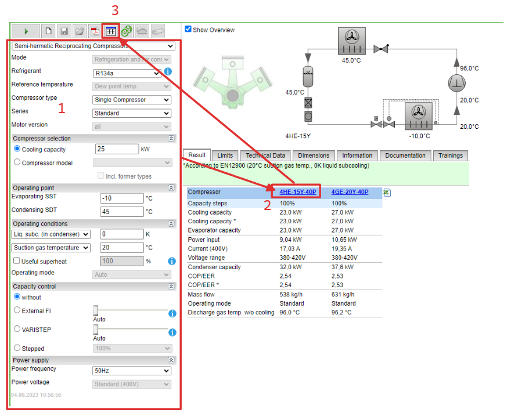Export results table to Excel icon

(387, 193)
